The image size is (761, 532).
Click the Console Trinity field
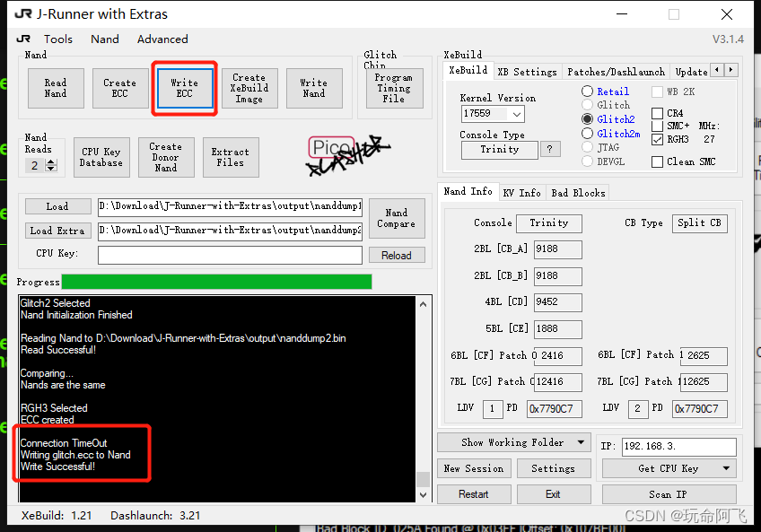click(x=549, y=223)
